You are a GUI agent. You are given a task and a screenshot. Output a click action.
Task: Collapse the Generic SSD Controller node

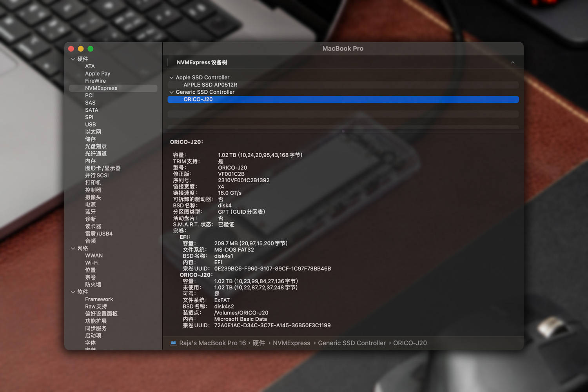[171, 92]
